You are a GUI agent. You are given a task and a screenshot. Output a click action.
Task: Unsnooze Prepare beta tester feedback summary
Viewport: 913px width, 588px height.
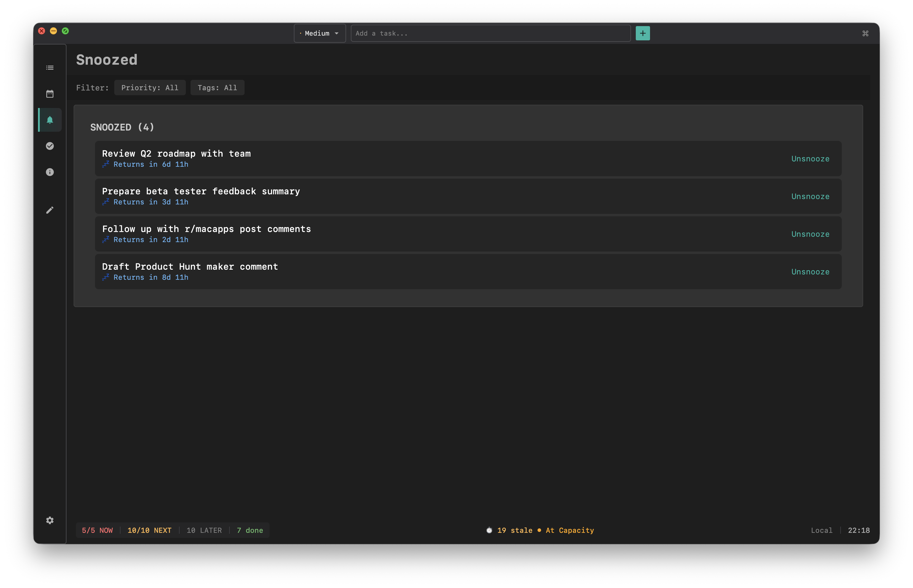click(x=810, y=197)
